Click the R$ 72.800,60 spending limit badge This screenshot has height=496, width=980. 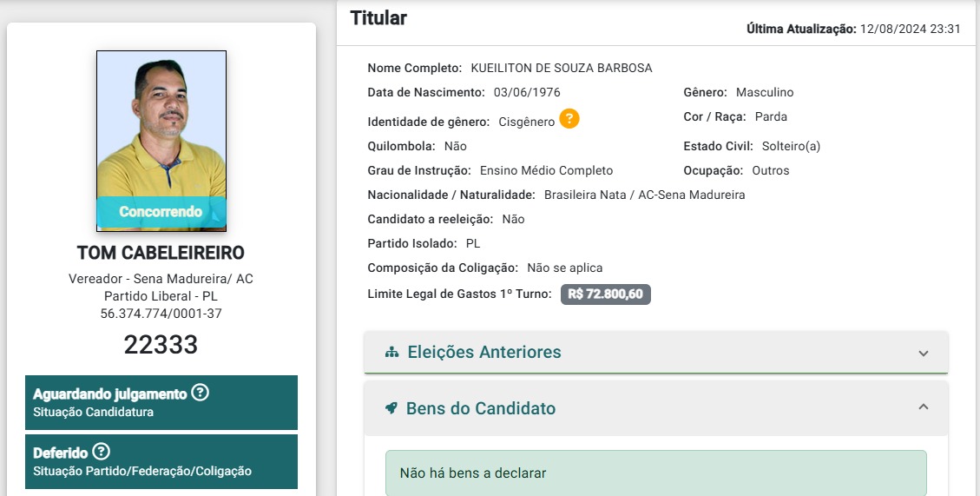coord(606,294)
